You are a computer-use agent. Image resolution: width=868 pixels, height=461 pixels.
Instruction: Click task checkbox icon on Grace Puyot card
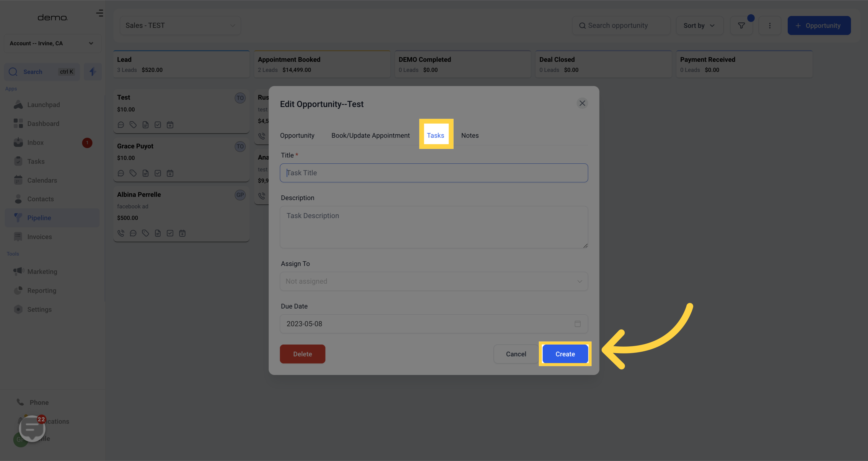(x=158, y=173)
